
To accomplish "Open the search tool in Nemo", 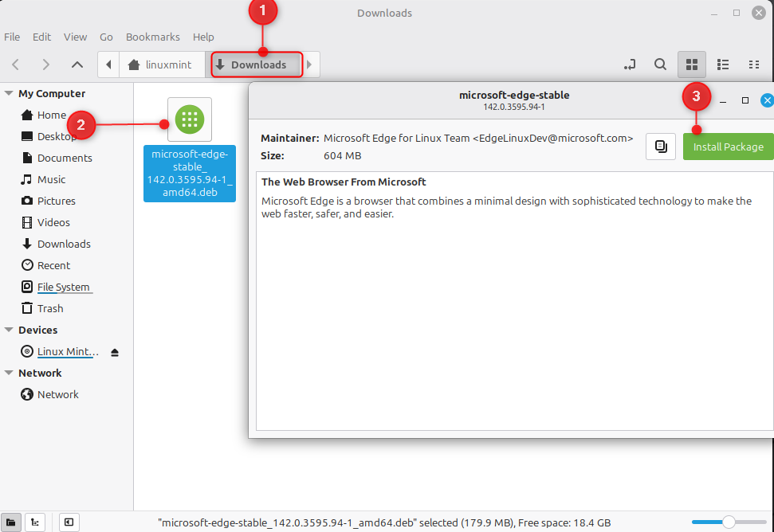I will (x=660, y=65).
